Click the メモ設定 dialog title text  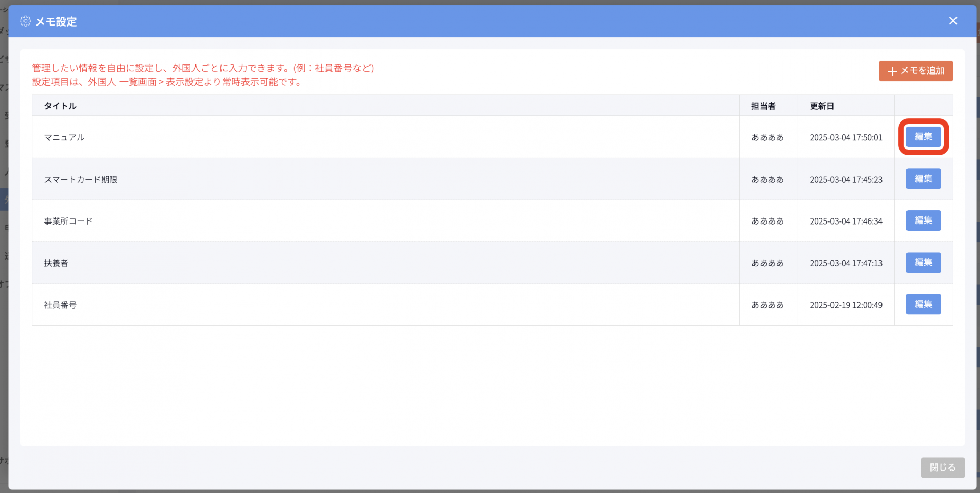(x=56, y=22)
